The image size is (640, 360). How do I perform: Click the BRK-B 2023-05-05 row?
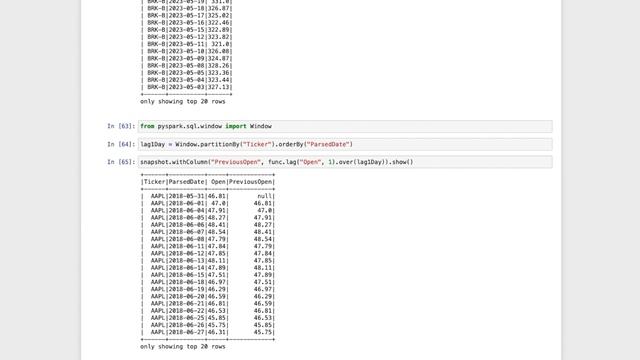click(187, 73)
